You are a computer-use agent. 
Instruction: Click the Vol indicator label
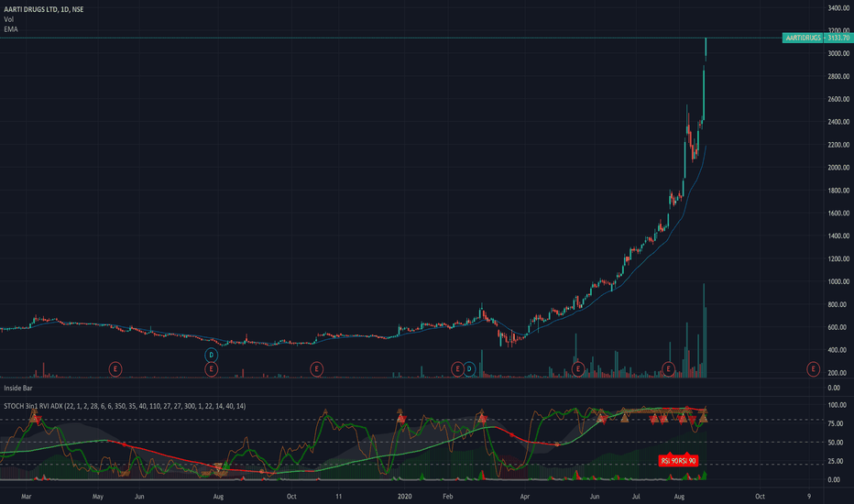tap(9, 19)
